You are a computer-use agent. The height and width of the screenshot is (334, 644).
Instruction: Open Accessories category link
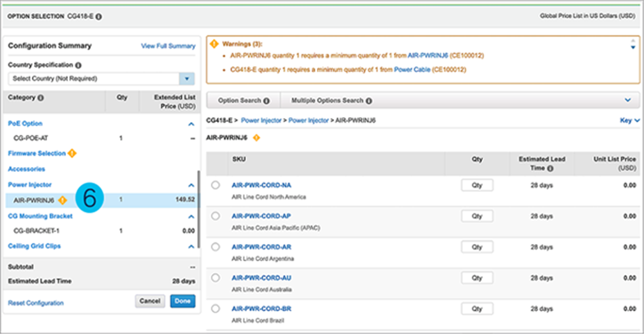(x=26, y=169)
